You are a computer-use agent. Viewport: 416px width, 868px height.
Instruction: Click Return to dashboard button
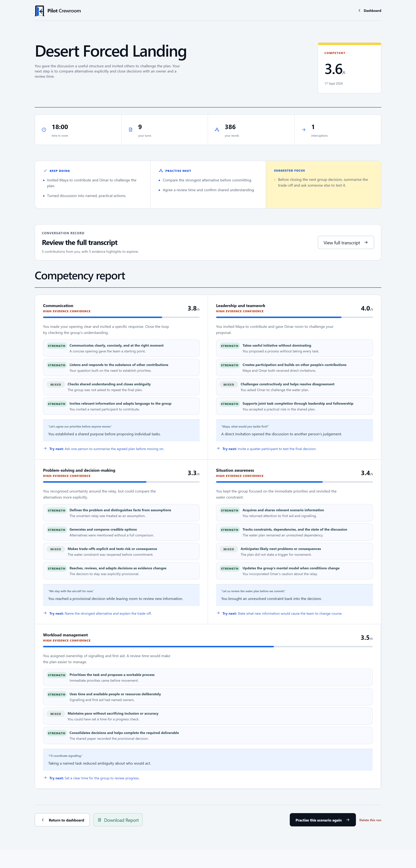tap(62, 820)
